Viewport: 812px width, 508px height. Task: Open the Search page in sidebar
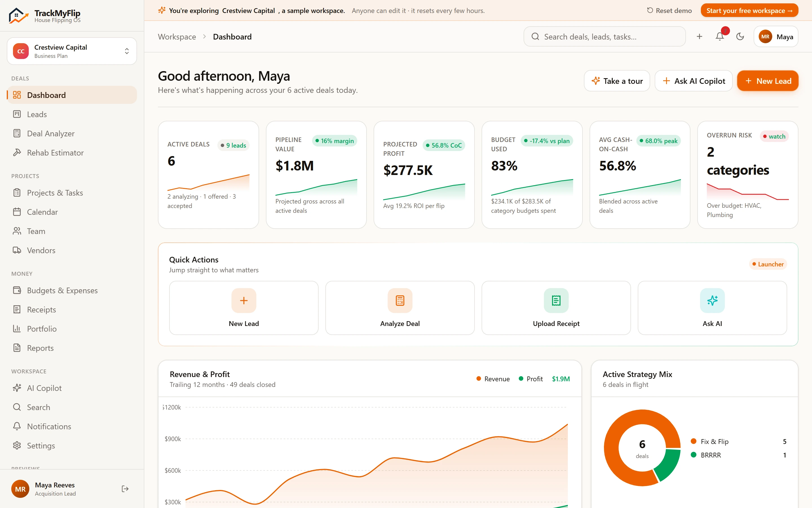click(x=72, y=407)
